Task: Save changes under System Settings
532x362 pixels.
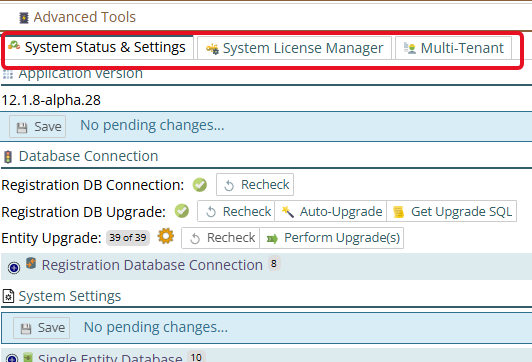Action: coord(41,328)
